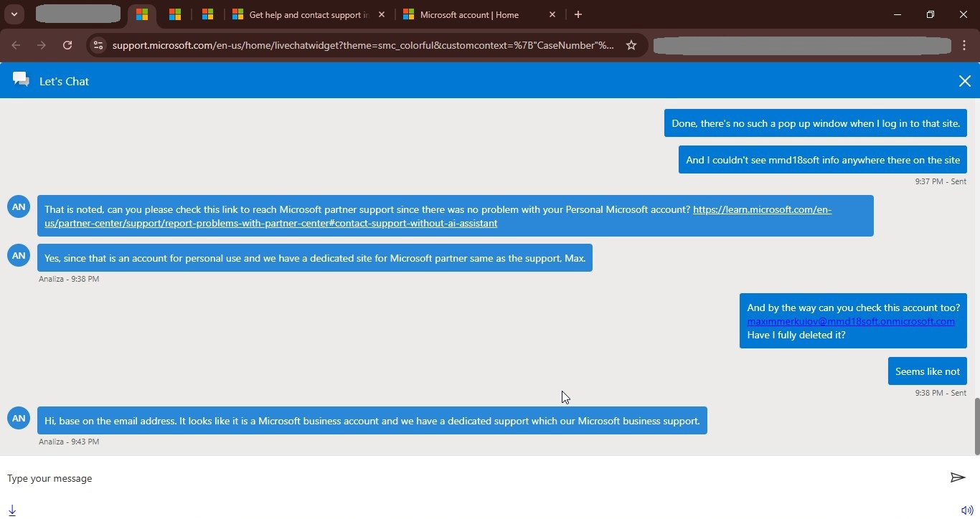Viewport: 980px width, 519px height.
Task: Click the 'Have I fully deleted it?' text
Action: tap(796, 335)
